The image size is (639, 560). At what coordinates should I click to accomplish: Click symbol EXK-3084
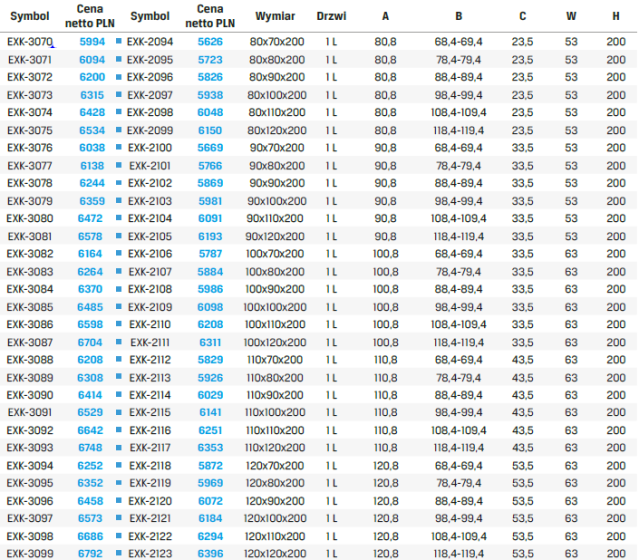[x=30, y=289]
